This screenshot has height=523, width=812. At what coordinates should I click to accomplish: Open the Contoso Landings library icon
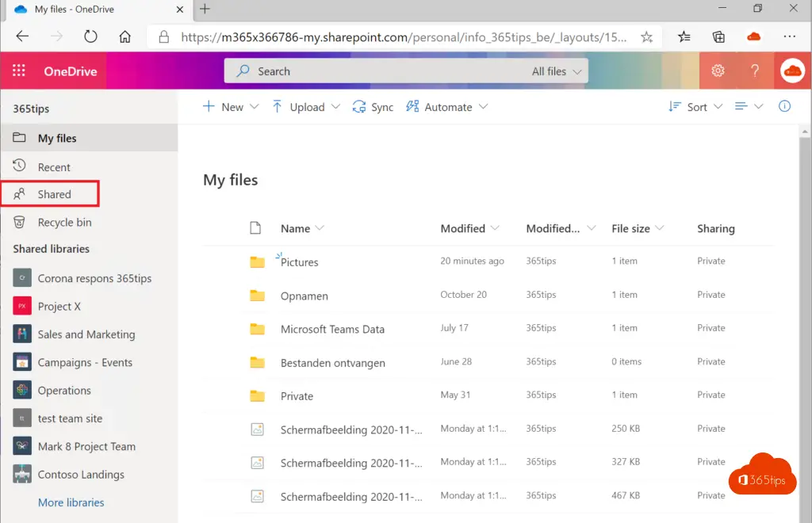[21, 474]
